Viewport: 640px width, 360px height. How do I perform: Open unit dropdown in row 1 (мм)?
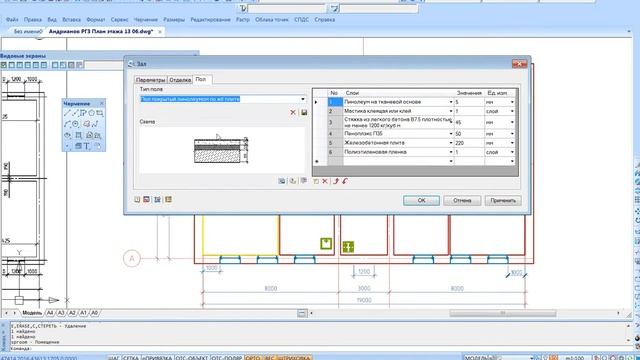512,102
